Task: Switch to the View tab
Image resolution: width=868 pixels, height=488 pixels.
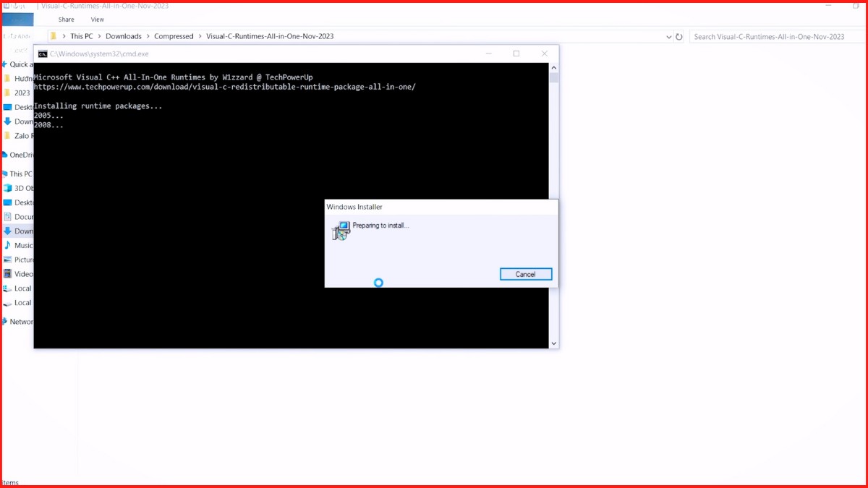Action: click(x=97, y=19)
